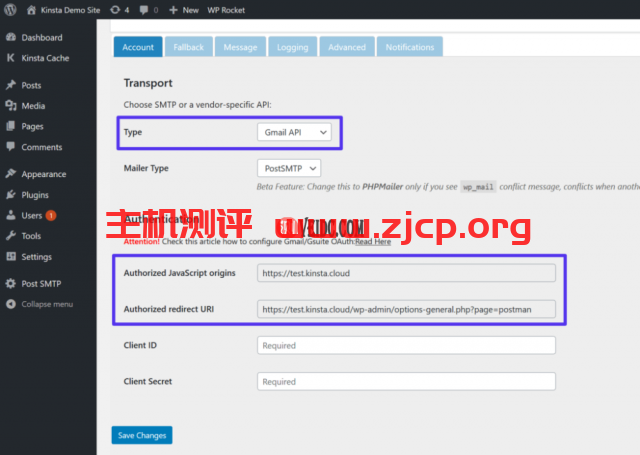Switch to the Message tab

click(240, 47)
